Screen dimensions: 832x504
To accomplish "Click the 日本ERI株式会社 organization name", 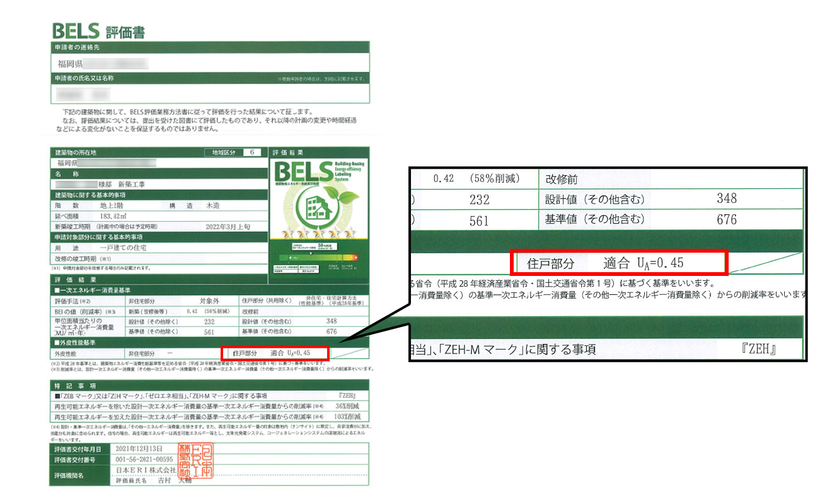I will [x=146, y=470].
